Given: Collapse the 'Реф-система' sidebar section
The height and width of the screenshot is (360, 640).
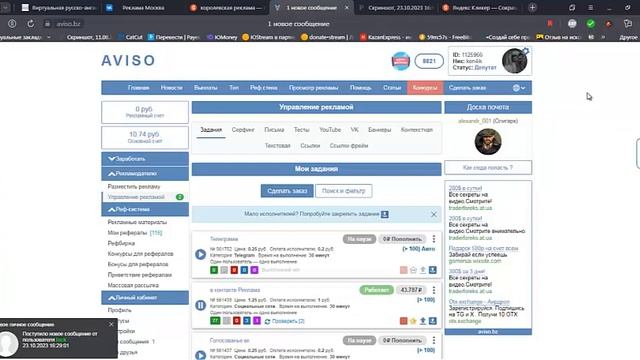Looking at the screenshot, I should click(x=145, y=209).
